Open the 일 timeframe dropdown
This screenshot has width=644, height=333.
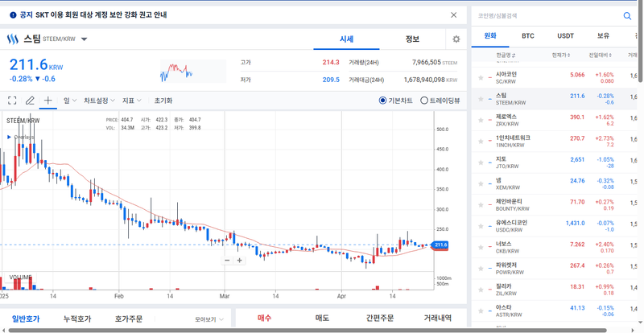point(70,101)
